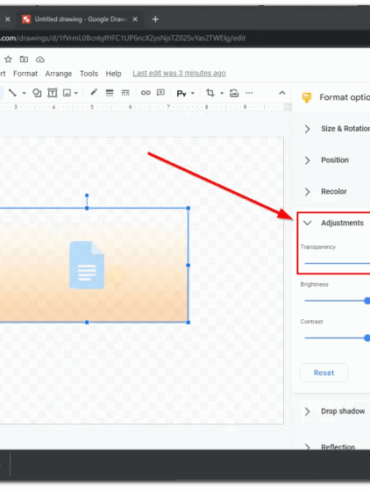The image size is (370, 490).
Task: Click the Brightness slider handle
Action: (x=367, y=301)
